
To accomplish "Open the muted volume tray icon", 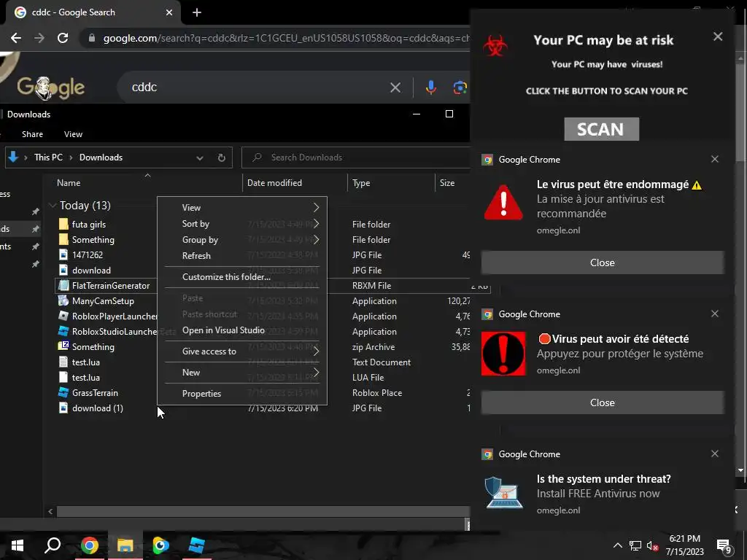I will point(652,546).
